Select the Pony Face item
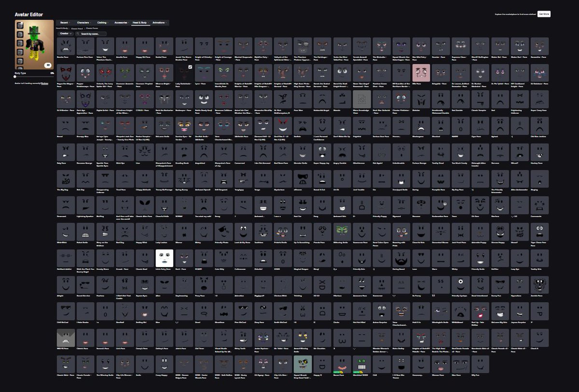The image size is (579, 392). point(204,284)
